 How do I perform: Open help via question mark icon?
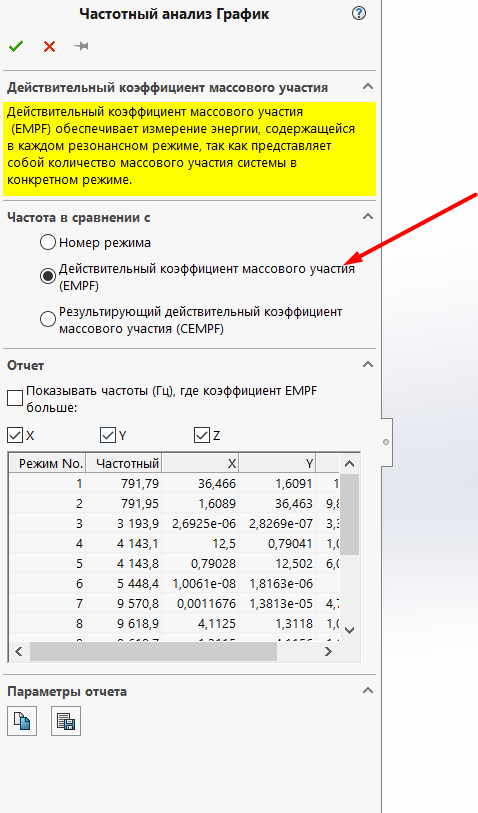(359, 13)
